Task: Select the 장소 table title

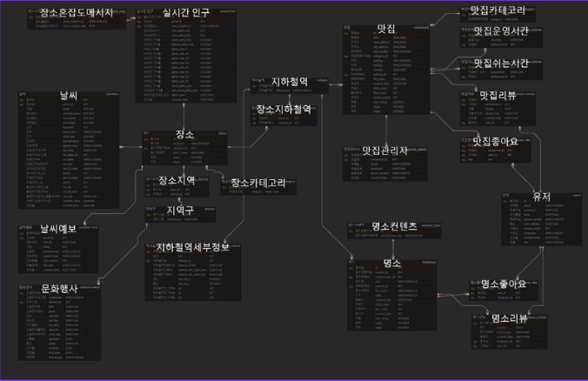Action: tap(185, 134)
